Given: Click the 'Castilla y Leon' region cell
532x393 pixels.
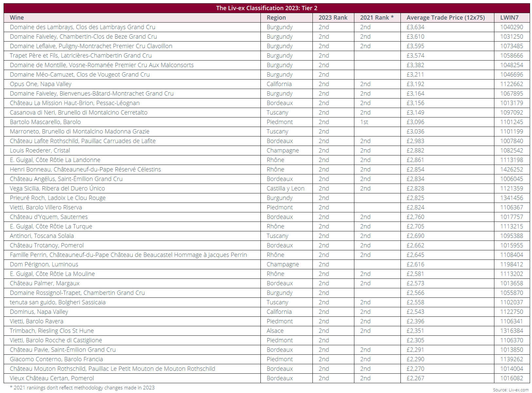Looking at the screenshot, I should click(x=286, y=188).
